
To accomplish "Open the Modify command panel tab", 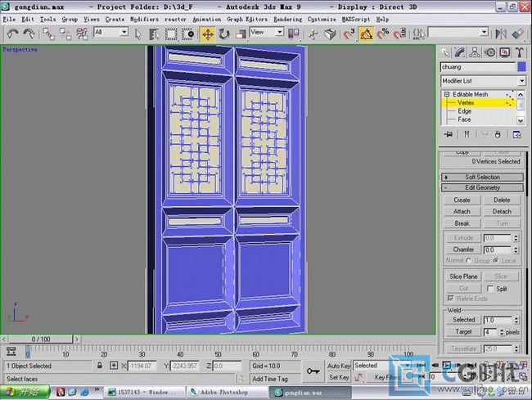I will tap(459, 52).
